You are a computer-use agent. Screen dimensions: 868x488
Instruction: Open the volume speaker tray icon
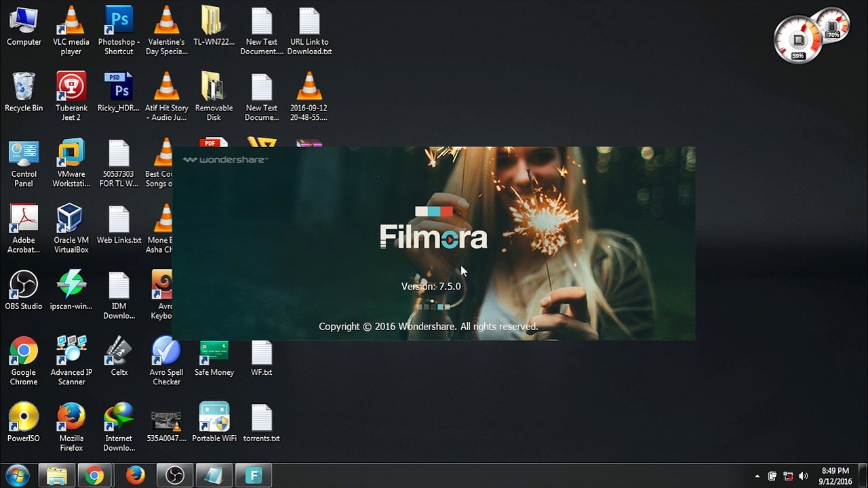point(804,476)
